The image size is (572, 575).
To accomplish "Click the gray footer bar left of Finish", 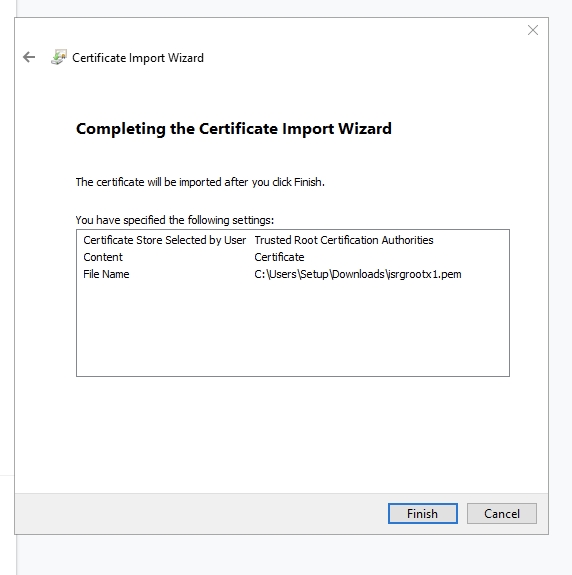I will pos(198,513).
